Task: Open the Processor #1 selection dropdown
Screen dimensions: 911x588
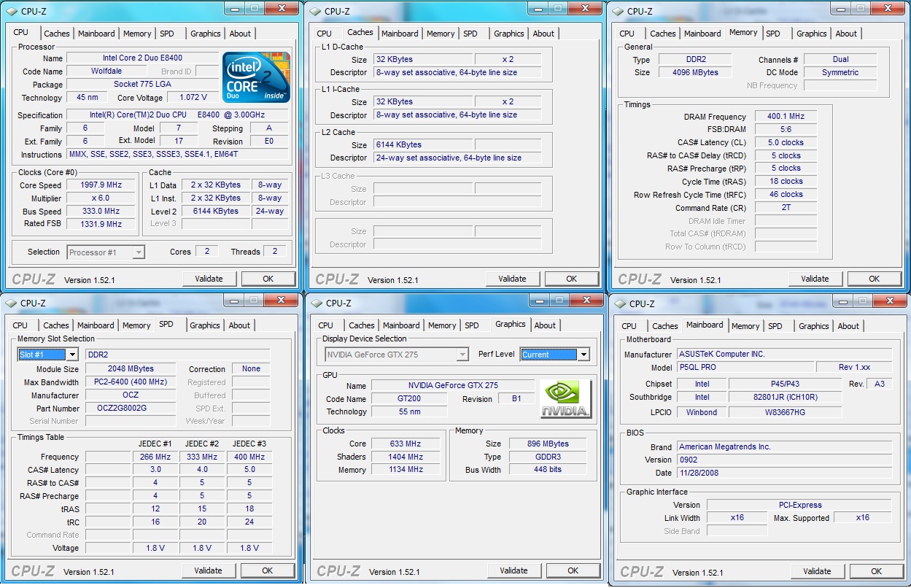Action: pos(139,252)
